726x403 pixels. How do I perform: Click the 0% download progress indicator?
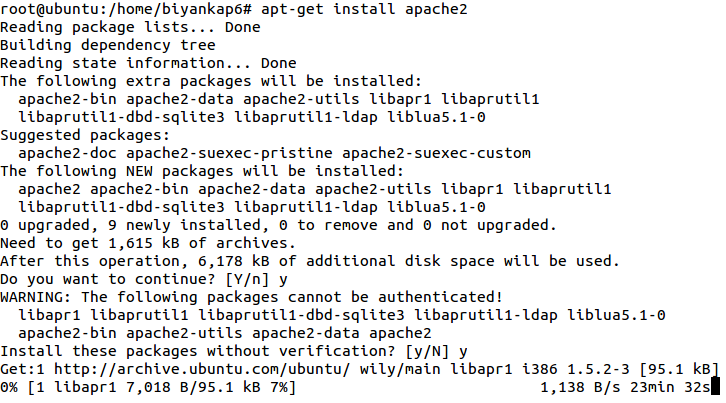[10, 387]
